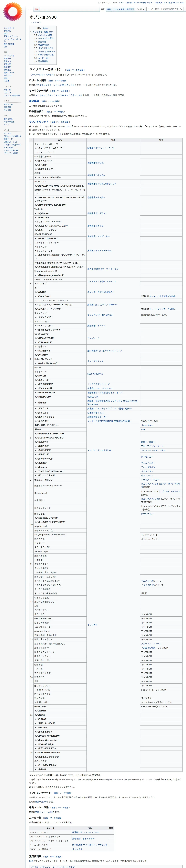The width and height of the screenshot is (186, 868).
Task: Open the おまかせ表示 sidebar link
Action: pyautogui.click(x=9, y=122)
